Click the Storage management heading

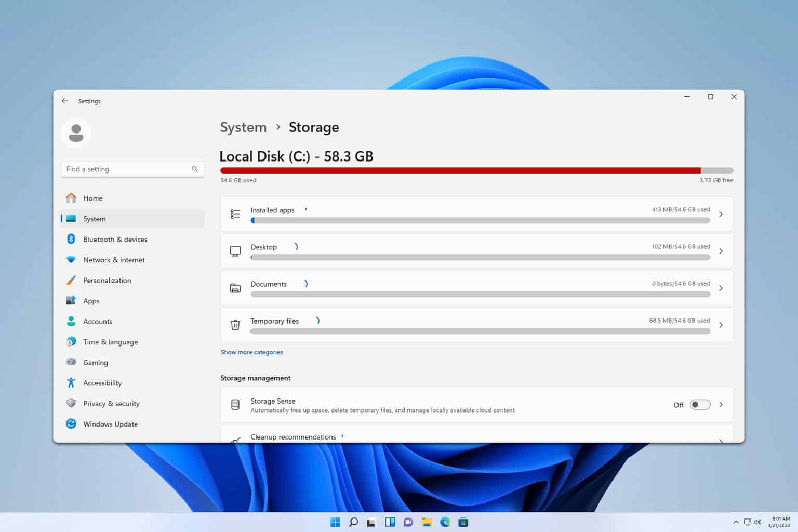click(x=255, y=378)
